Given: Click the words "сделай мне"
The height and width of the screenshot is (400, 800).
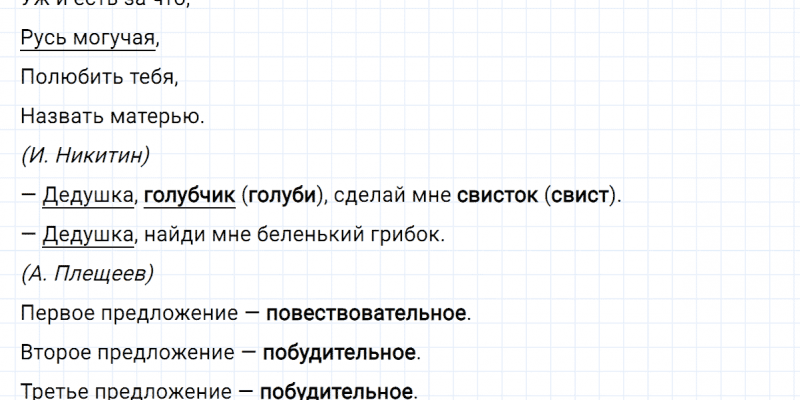Looking at the screenshot, I should click(x=393, y=194).
